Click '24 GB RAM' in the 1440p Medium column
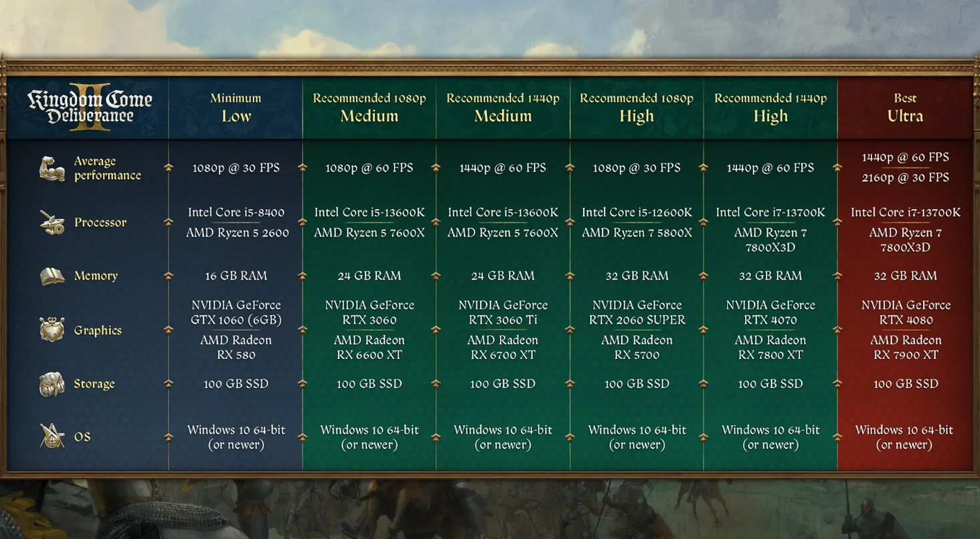 click(503, 276)
